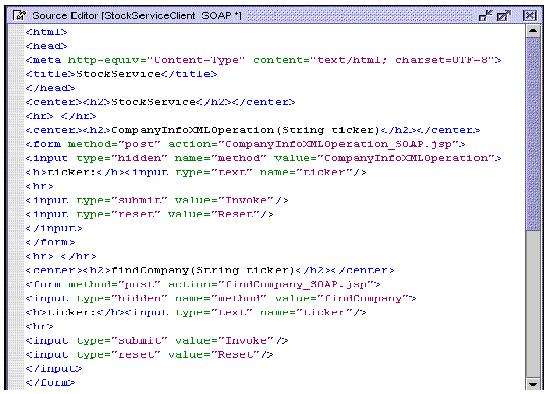Image resolution: width=549 pixels, height=394 pixels.
Task: Click the Source Editor title text
Action: click(137, 16)
